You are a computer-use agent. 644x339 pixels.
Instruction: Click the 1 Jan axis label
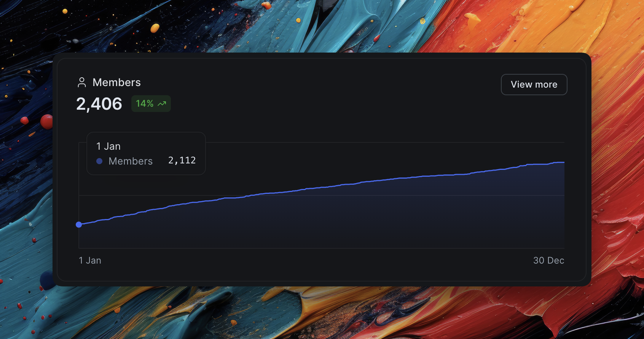pos(90,261)
